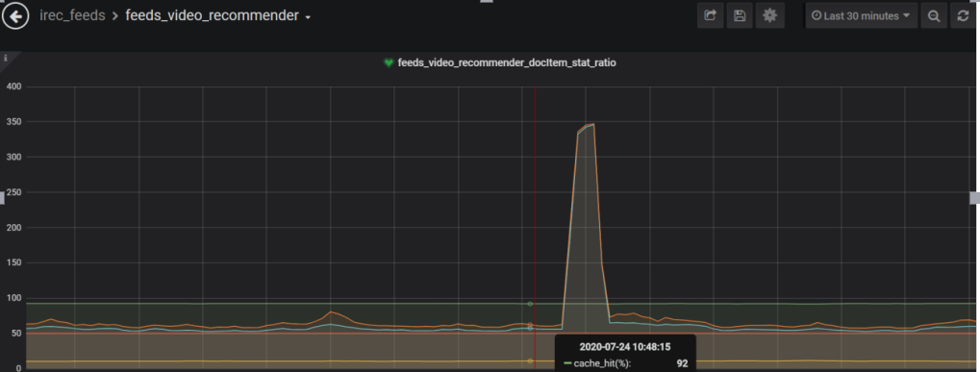Save dashboard with floppy disk icon
The height and width of the screenshot is (372, 980).
[740, 15]
